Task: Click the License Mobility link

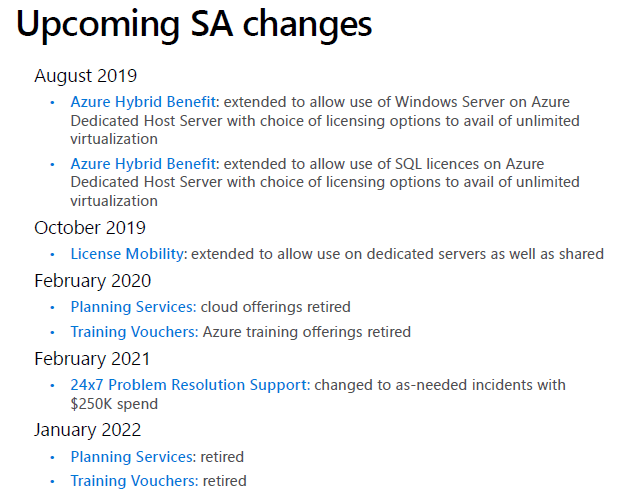Action: click(x=127, y=254)
